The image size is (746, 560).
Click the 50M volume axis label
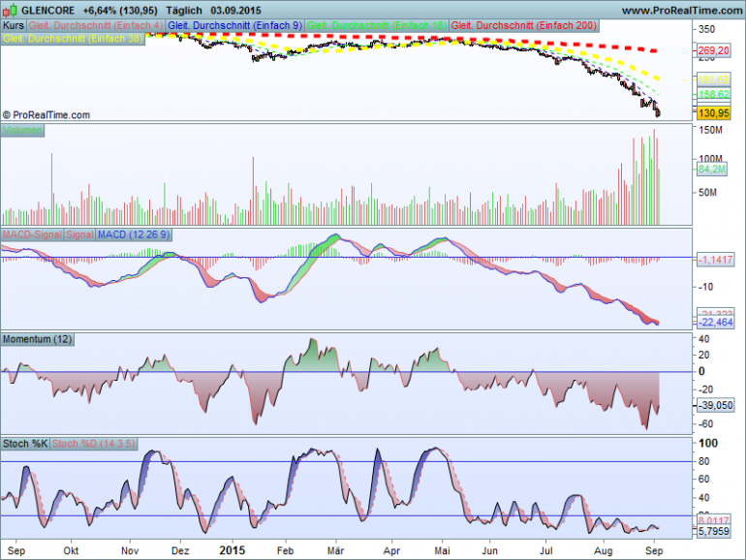coord(707,193)
